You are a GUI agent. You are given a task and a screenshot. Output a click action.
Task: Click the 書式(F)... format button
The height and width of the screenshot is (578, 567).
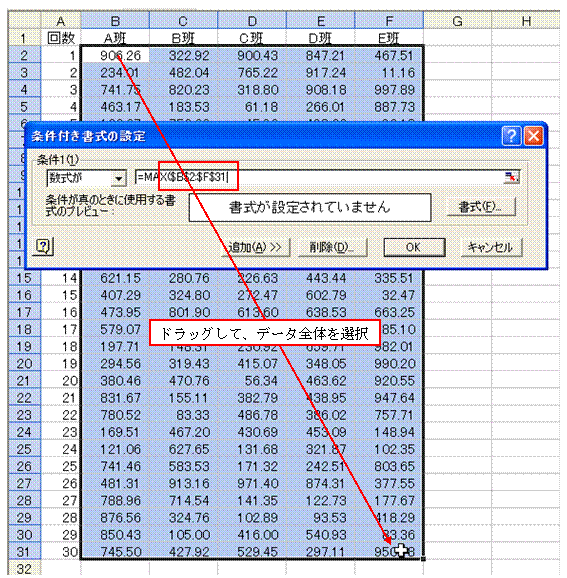pyautogui.click(x=480, y=207)
